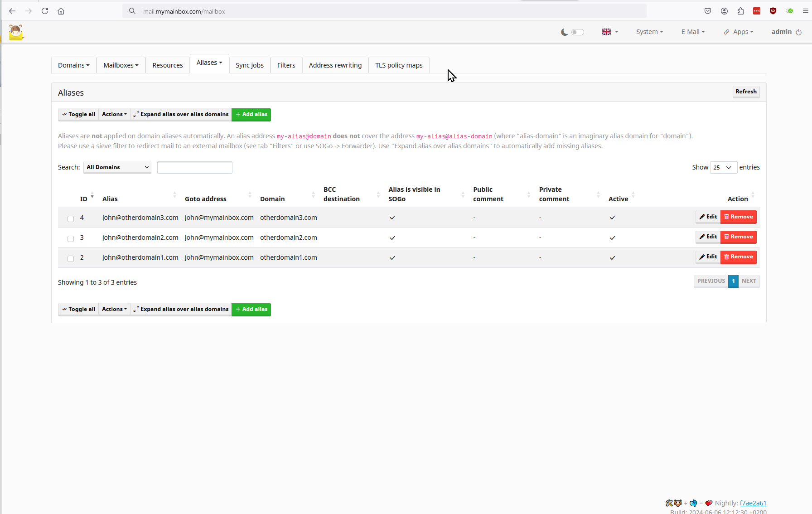Open the TLS policy maps tab
Viewport: 812px width, 514px height.
click(x=399, y=65)
